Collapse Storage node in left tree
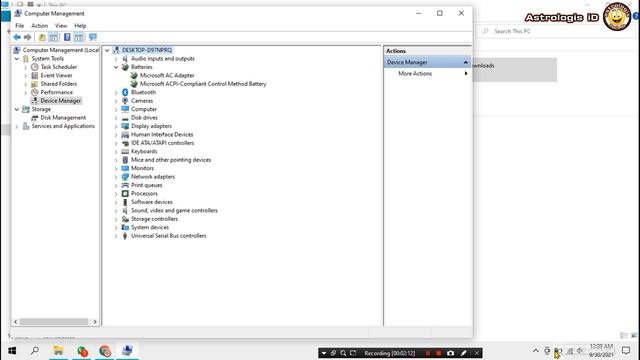 17,109
